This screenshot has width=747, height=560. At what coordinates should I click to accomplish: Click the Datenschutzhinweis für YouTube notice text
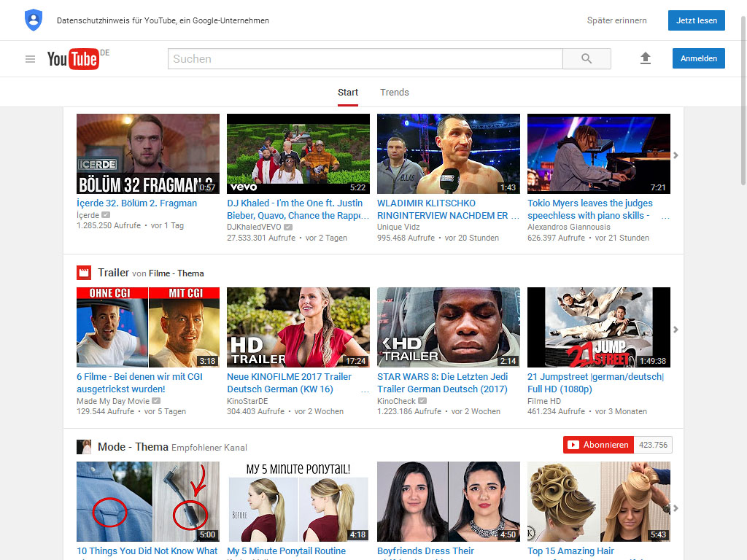[163, 20]
